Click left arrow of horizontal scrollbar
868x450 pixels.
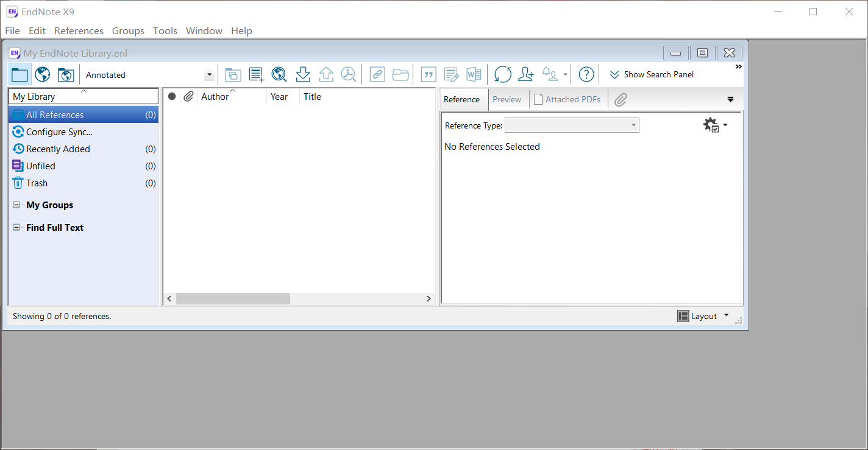(x=170, y=299)
